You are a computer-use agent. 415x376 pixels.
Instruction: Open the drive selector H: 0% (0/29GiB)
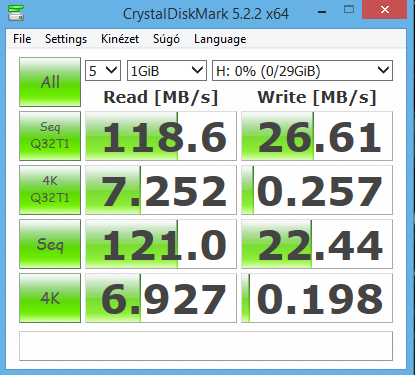pos(302,71)
